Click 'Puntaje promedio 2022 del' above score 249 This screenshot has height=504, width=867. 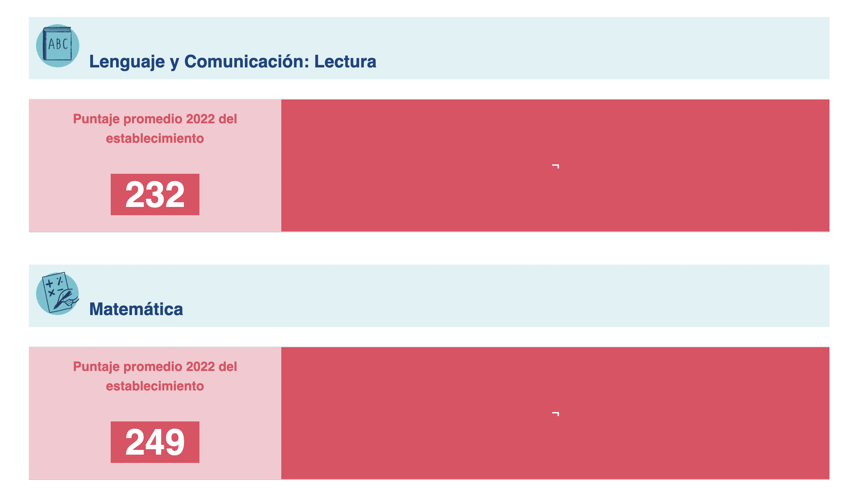coord(155,366)
